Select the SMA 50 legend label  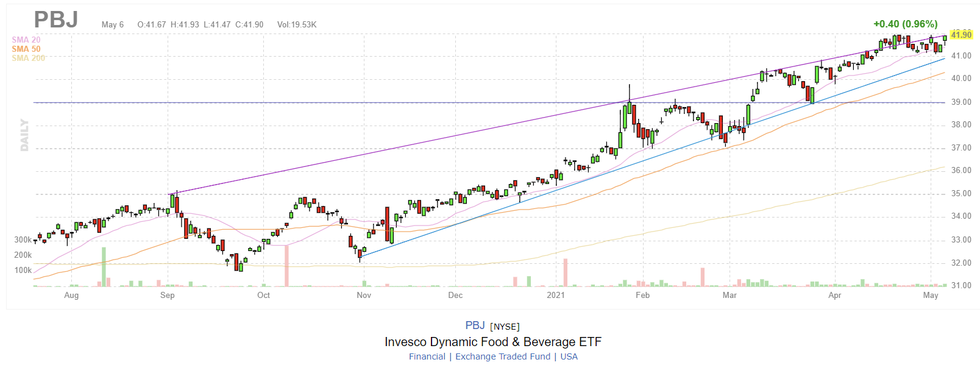[26, 49]
